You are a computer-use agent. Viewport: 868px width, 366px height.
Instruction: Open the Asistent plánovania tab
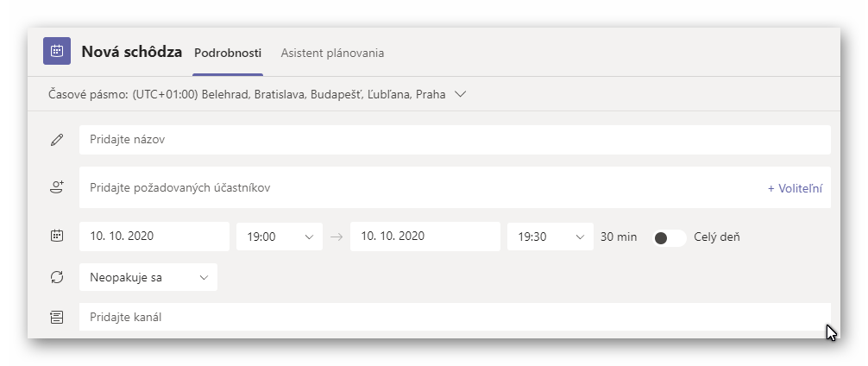332,53
